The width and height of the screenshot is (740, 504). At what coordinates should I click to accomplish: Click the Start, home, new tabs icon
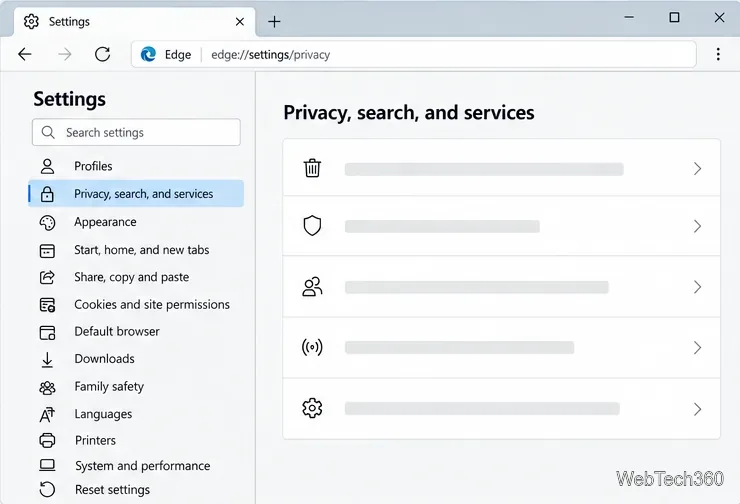(x=47, y=251)
